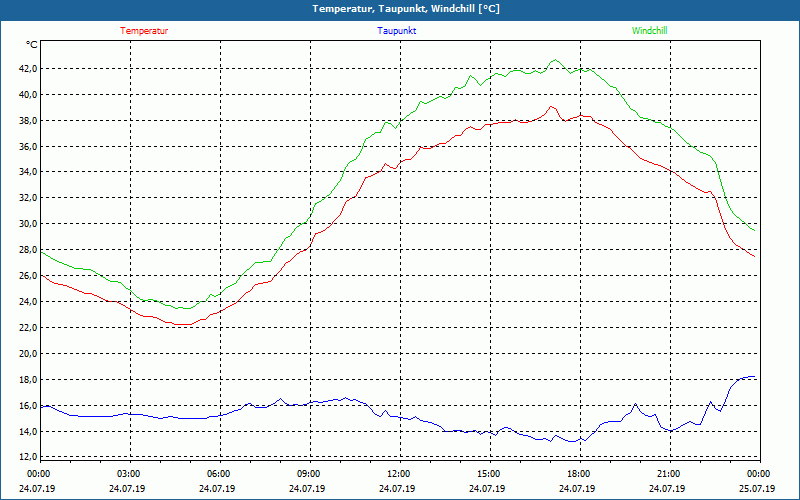The width and height of the screenshot is (800, 500).
Task: Click the blue Taupunkt legend label
Action: click(x=396, y=31)
